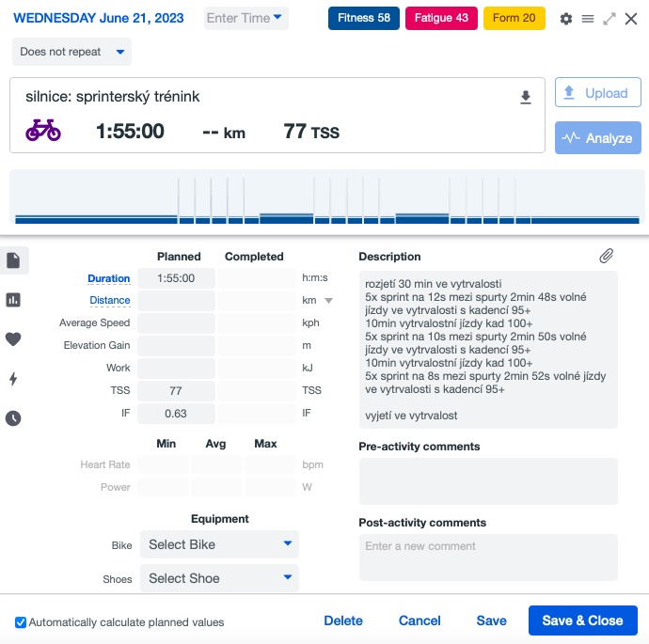
Task: Close the workout dialog
Action: point(631,19)
